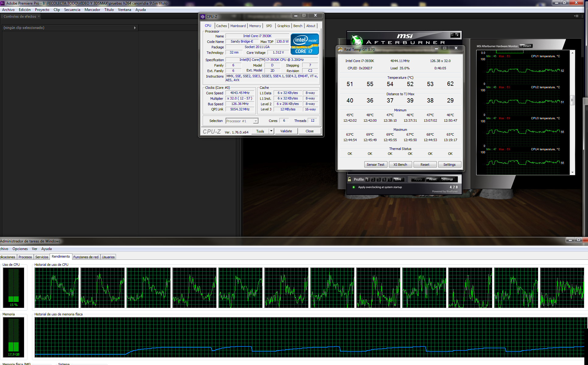This screenshot has height=365, width=588.
Task: Click the Real Temp title bar icon
Action: (x=340, y=49)
